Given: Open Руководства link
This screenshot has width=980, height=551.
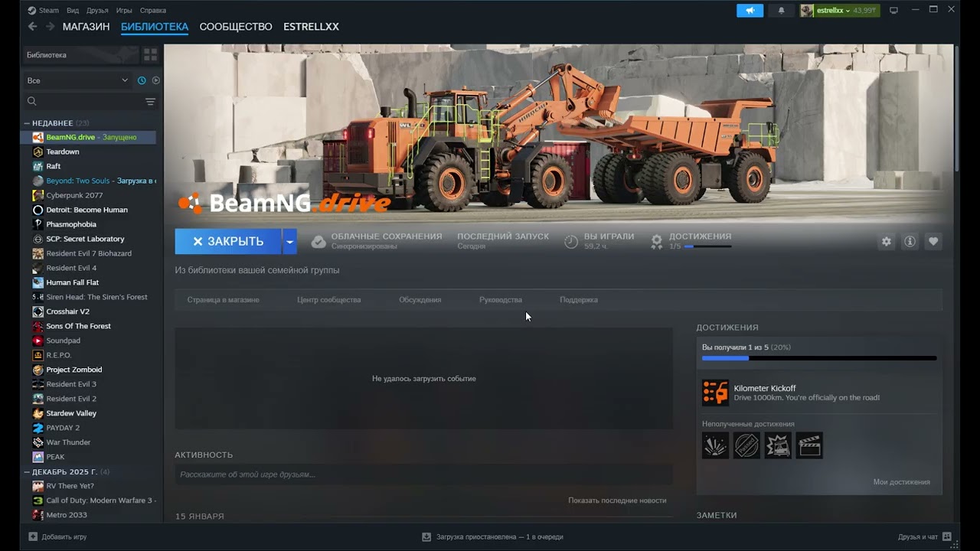Looking at the screenshot, I should [x=501, y=300].
